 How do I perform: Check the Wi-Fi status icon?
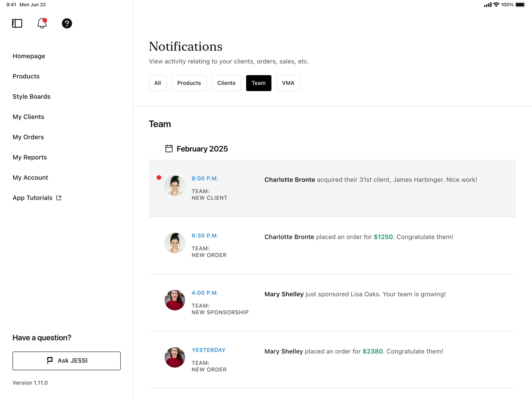[x=496, y=5]
